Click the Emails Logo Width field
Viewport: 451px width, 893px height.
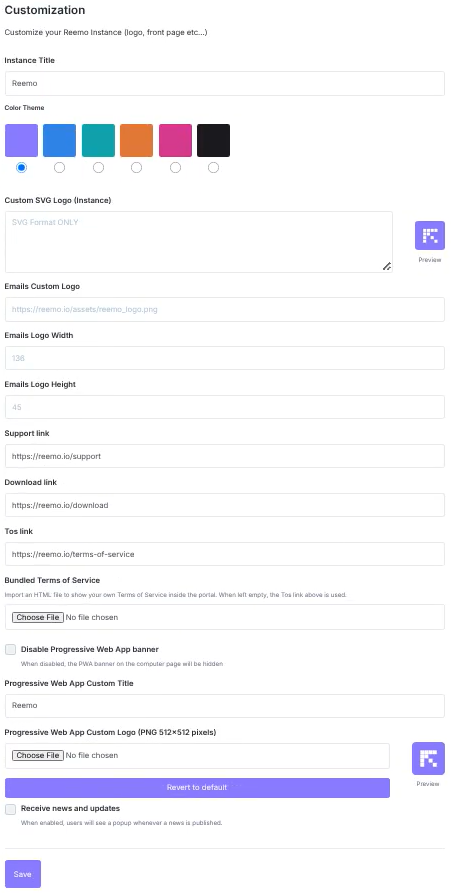click(x=225, y=358)
